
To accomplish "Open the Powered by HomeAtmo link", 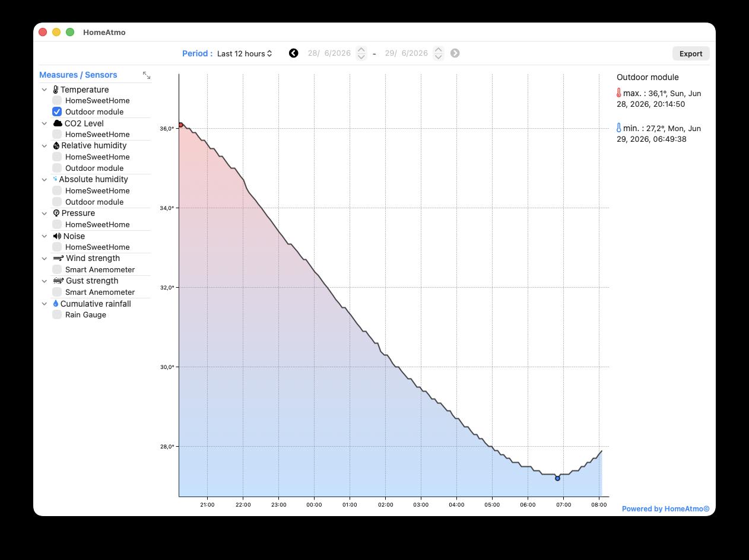I will tap(665, 508).
